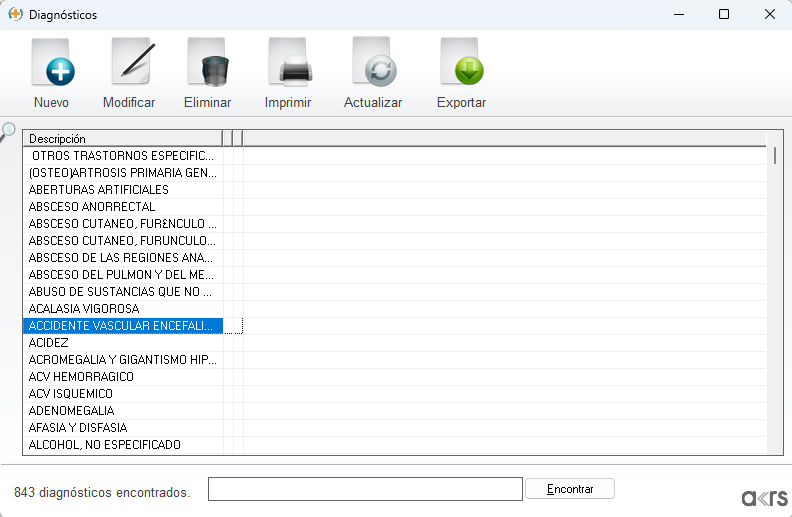Click the magnifying glass search icon
Screen dimensions: 792x517
[8, 131]
